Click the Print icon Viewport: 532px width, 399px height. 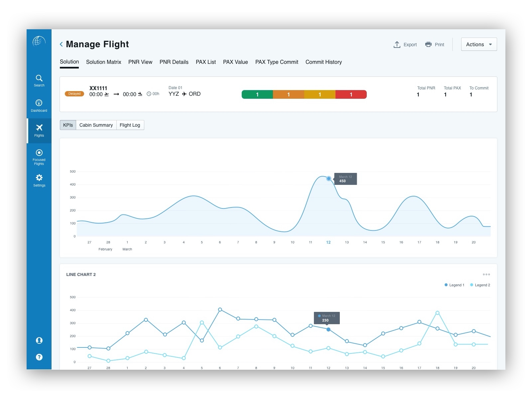[x=428, y=44]
